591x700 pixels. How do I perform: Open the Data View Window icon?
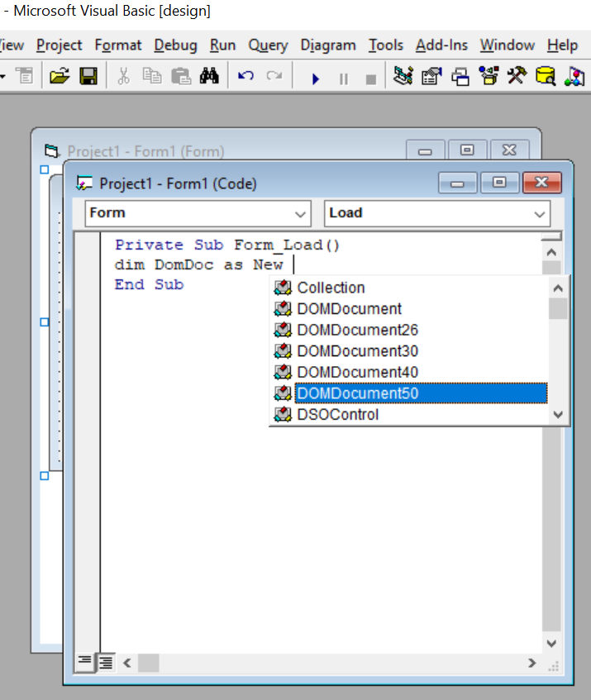pos(546,76)
